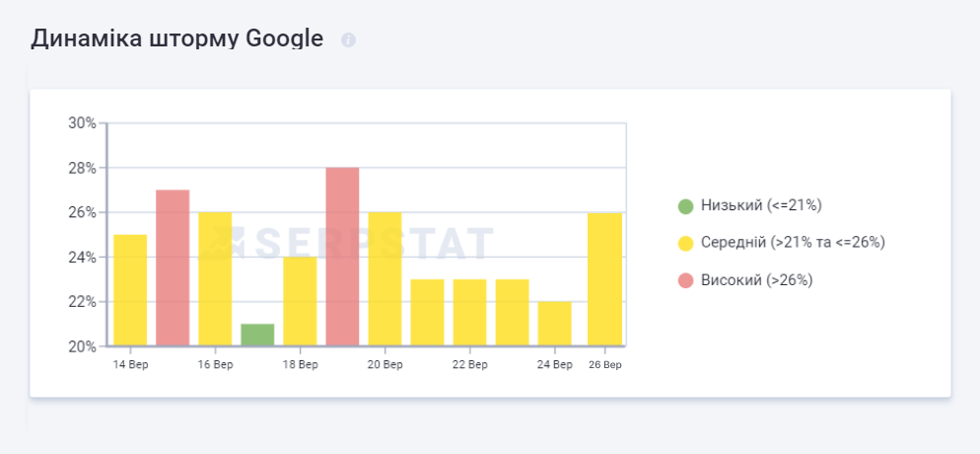Click the short green 21% bar
The width and height of the screenshot is (980, 454).
(x=257, y=335)
